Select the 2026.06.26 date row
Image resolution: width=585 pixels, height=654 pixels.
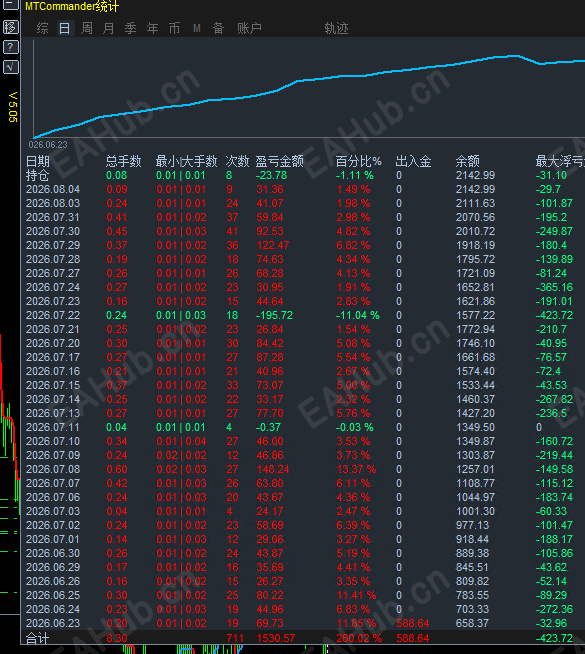pos(304,581)
